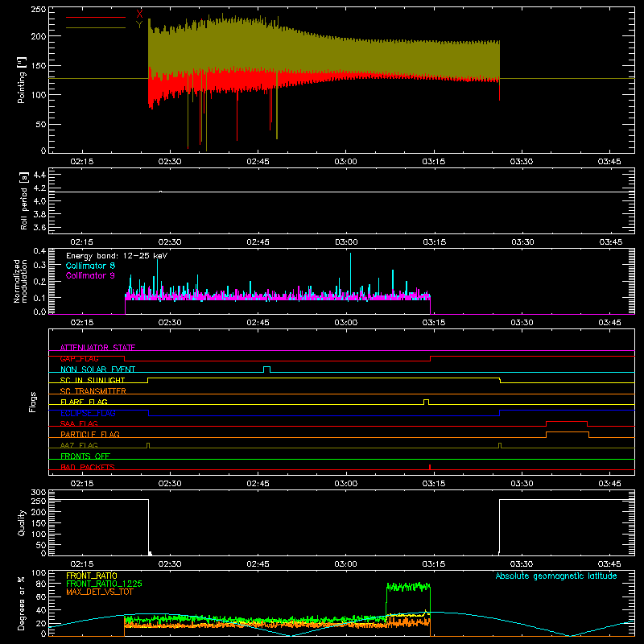This screenshot has height=644, width=644.
Task: Click the 4.4 tick on Roll period axis
Action: [x=39, y=175]
